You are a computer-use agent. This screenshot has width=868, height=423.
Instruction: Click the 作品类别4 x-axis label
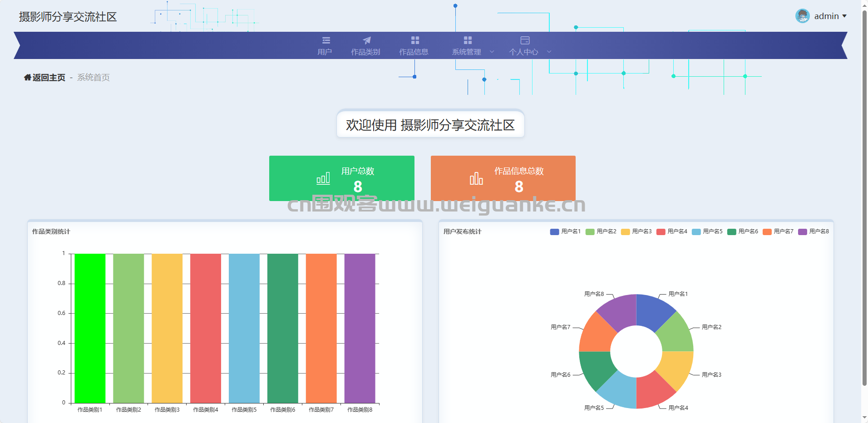click(x=206, y=410)
